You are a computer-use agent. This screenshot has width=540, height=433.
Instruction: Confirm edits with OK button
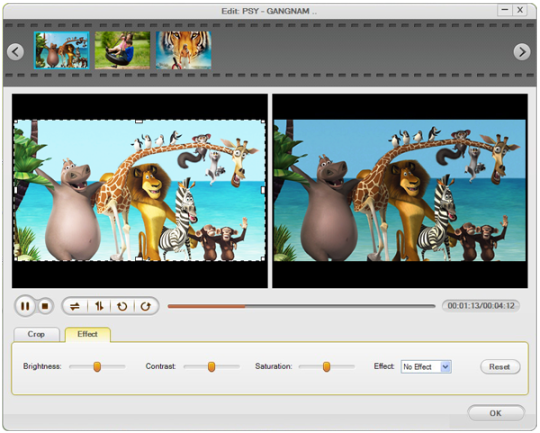click(496, 413)
